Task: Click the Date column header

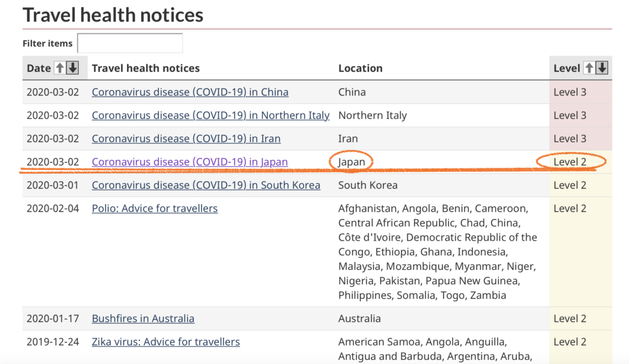Action: click(x=39, y=68)
